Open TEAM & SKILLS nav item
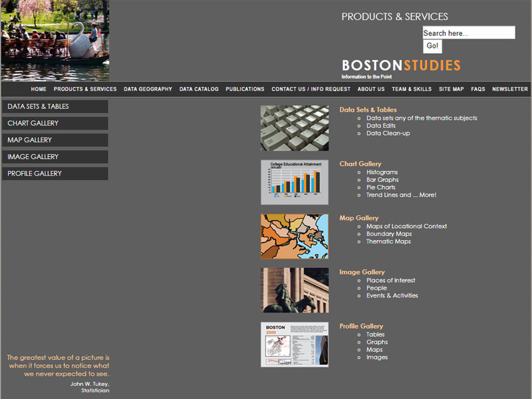The image size is (532, 399). [412, 89]
